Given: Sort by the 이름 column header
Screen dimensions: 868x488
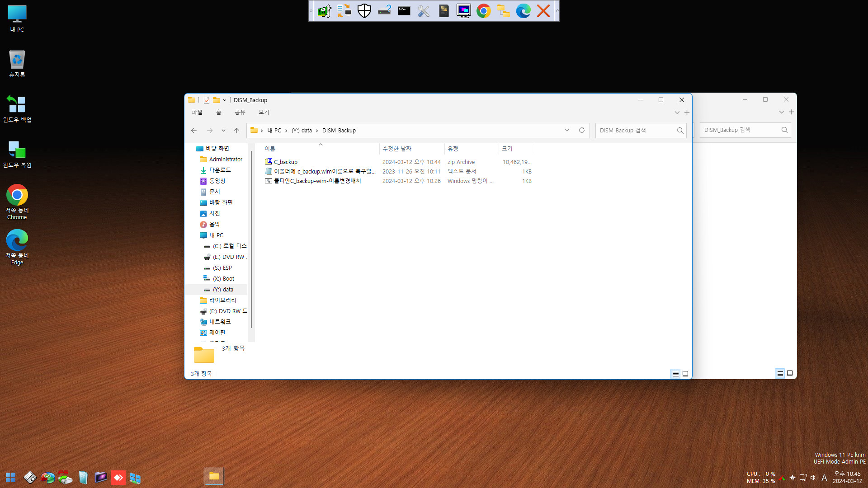Looking at the screenshot, I should coord(321,149).
